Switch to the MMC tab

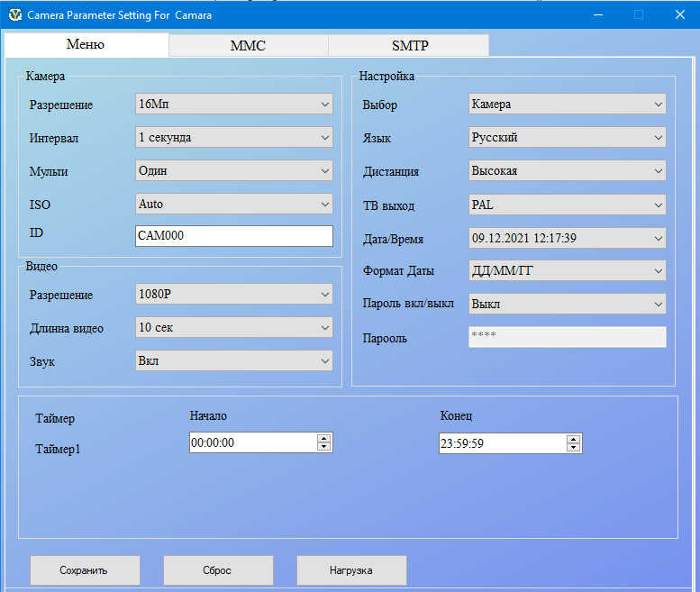coord(248,46)
